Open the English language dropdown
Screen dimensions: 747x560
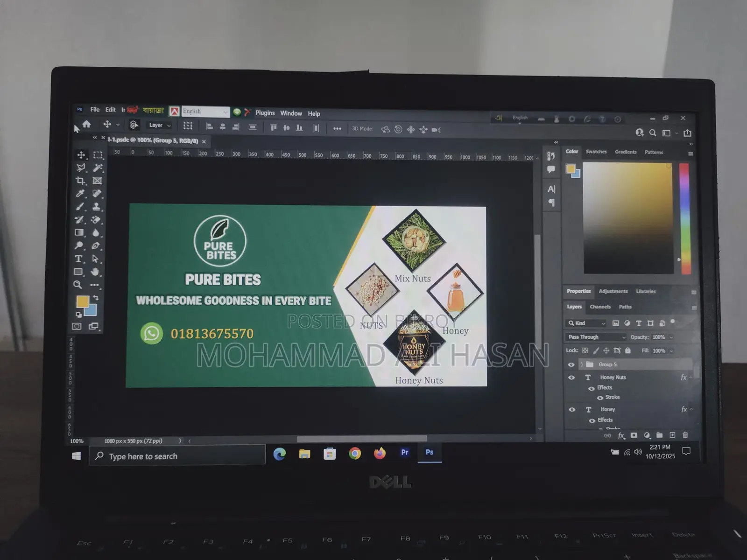[x=205, y=112]
